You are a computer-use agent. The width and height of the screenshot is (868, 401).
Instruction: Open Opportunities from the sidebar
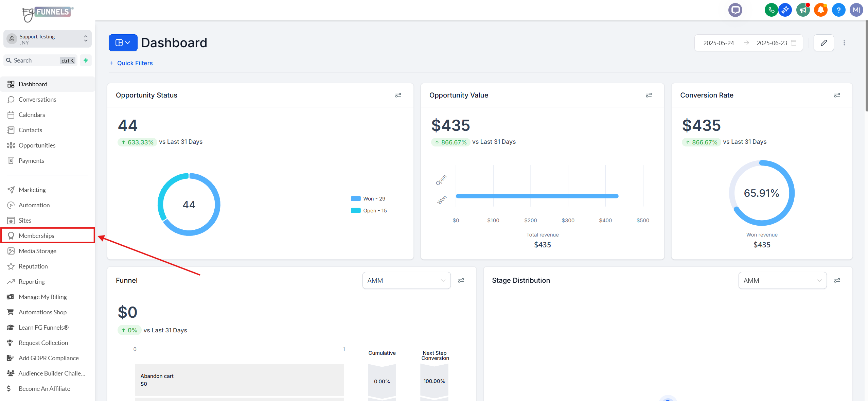tap(48, 145)
